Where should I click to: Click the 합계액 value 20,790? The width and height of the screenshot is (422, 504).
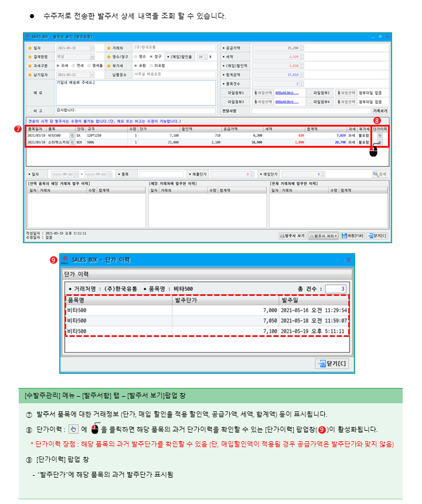(x=340, y=142)
